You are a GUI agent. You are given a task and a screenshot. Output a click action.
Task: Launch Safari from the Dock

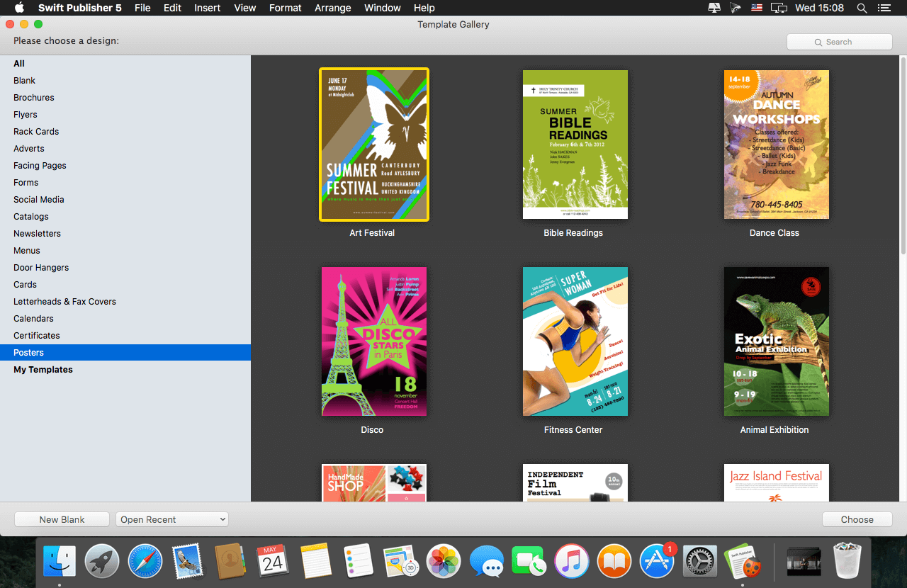[x=145, y=562]
